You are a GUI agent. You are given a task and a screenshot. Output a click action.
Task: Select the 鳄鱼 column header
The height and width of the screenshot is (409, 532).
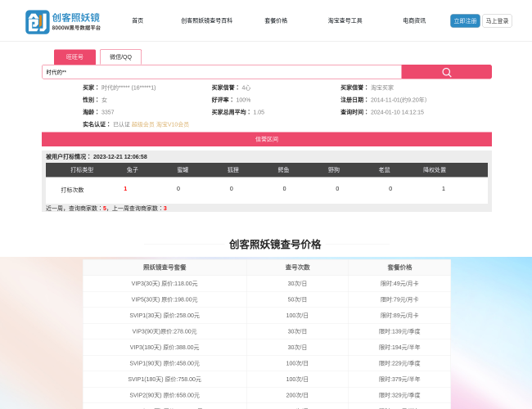(283, 169)
